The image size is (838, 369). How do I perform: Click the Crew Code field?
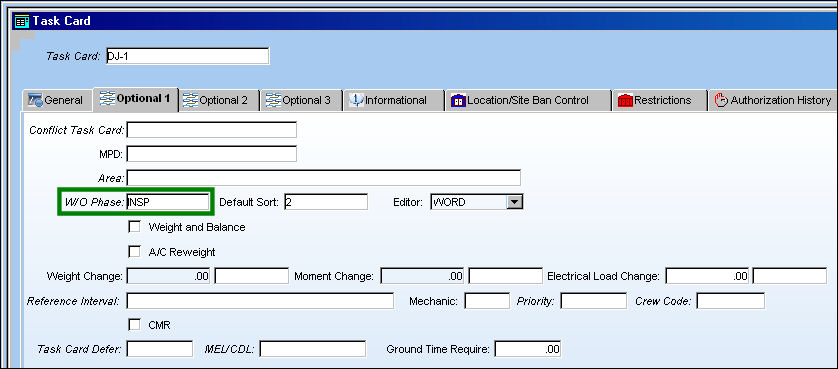[x=731, y=301]
